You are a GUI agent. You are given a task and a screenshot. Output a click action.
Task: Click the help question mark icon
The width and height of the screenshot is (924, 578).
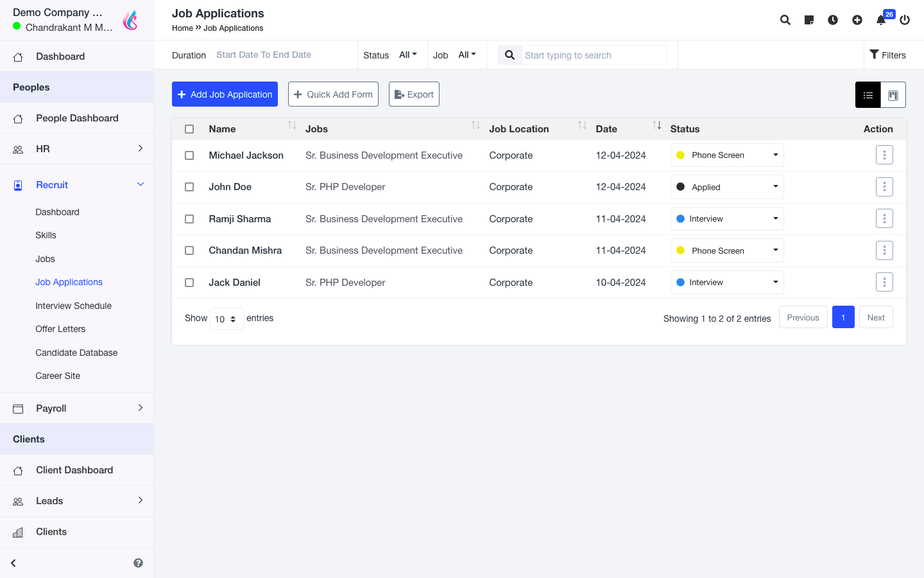click(138, 563)
